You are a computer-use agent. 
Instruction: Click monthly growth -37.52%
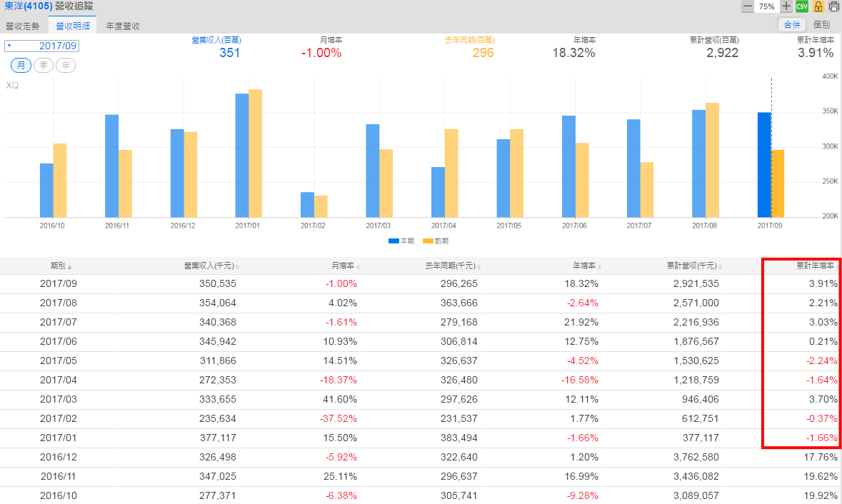pos(339,419)
